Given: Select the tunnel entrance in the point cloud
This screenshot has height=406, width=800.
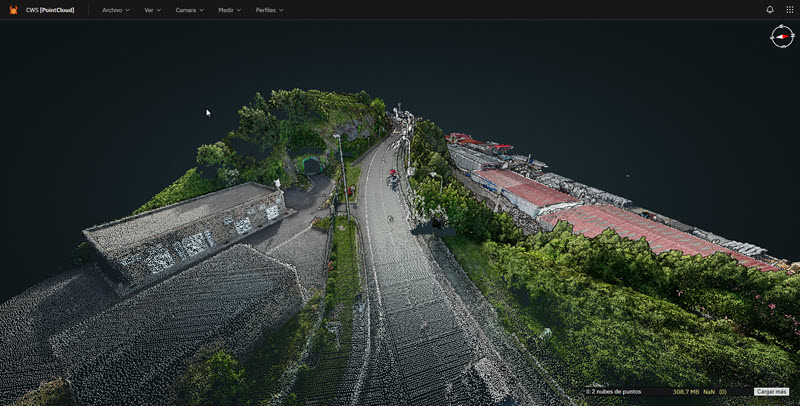Looking at the screenshot, I should [312, 165].
